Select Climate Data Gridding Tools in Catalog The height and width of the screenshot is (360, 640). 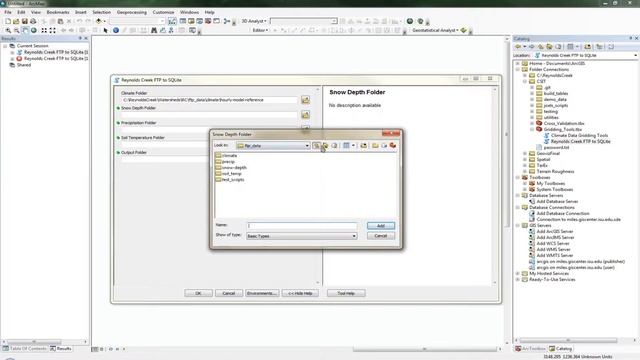[x=576, y=136]
